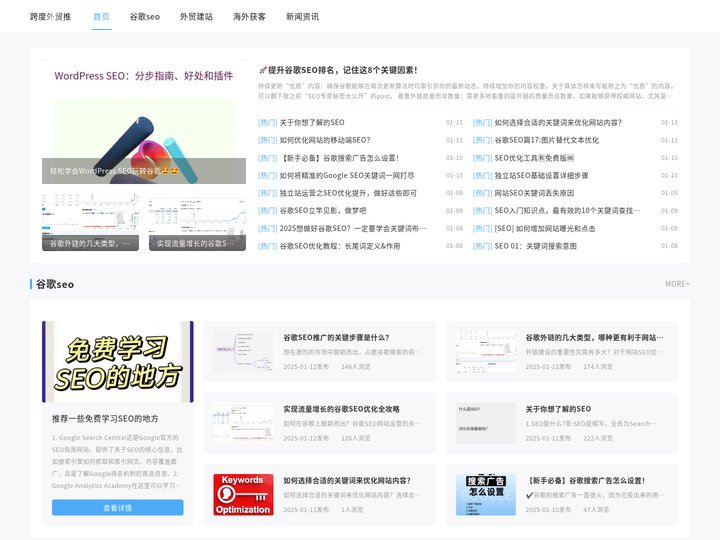
Task: Open article [SEO] 如何增加网站曝光和点击
Action: (545, 228)
